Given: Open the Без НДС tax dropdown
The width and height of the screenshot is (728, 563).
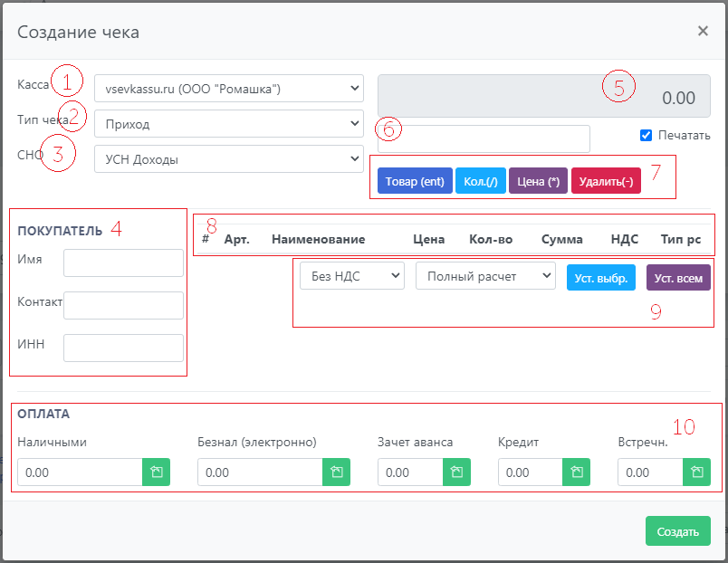Looking at the screenshot, I should pyautogui.click(x=351, y=277).
